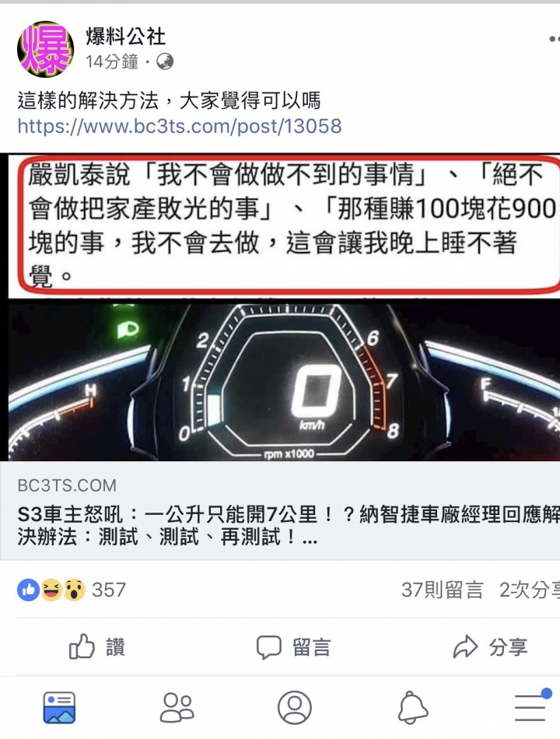Open the Notifications bell tab

pos(413,707)
